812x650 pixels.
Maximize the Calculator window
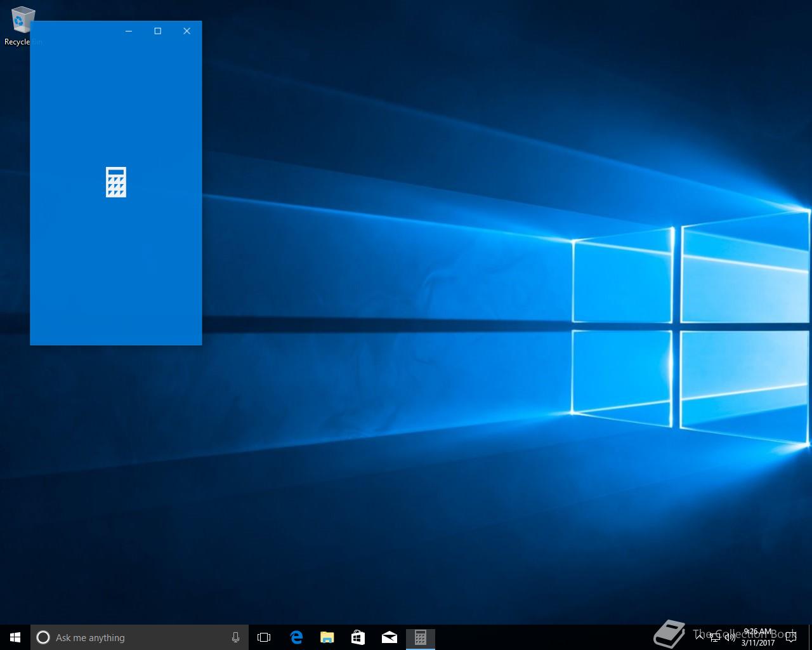(158, 31)
